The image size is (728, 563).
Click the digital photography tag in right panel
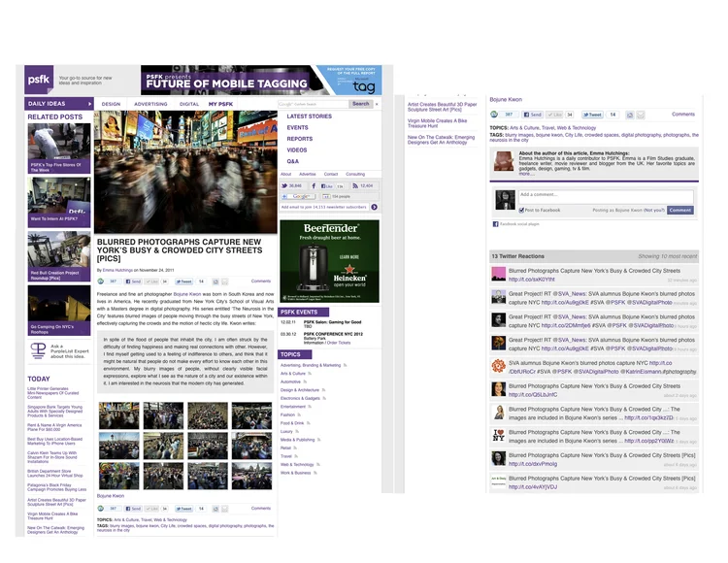pos(642,135)
